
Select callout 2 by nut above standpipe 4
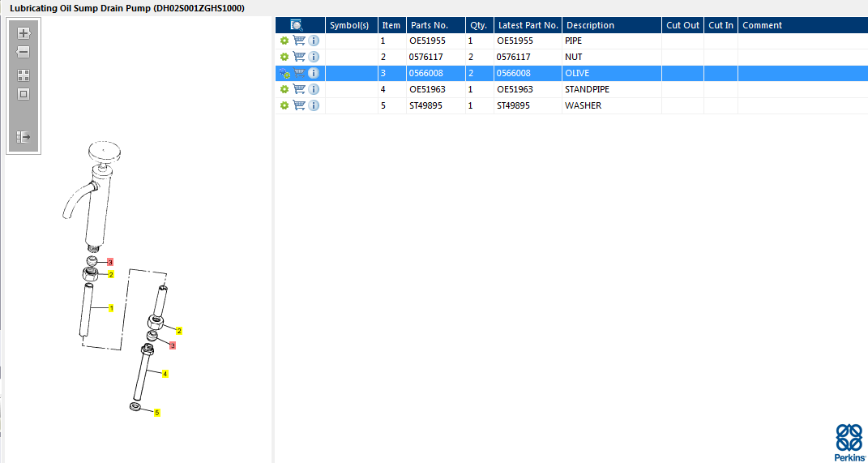(179, 331)
